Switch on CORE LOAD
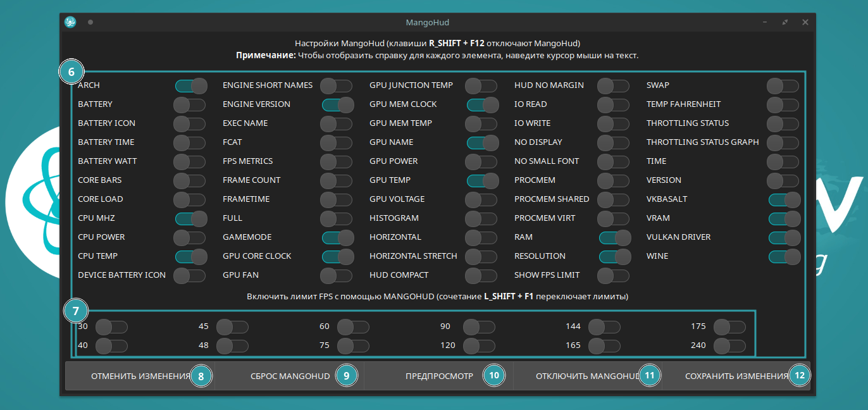 190,199
